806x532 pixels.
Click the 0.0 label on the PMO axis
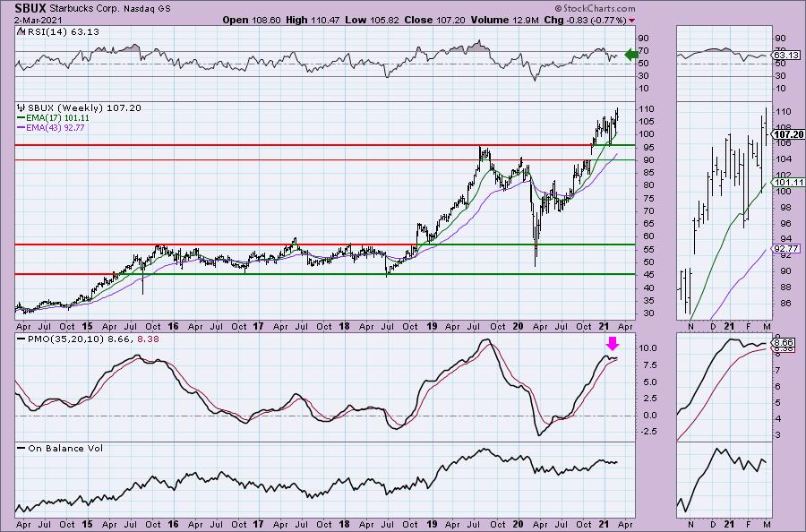pos(649,416)
